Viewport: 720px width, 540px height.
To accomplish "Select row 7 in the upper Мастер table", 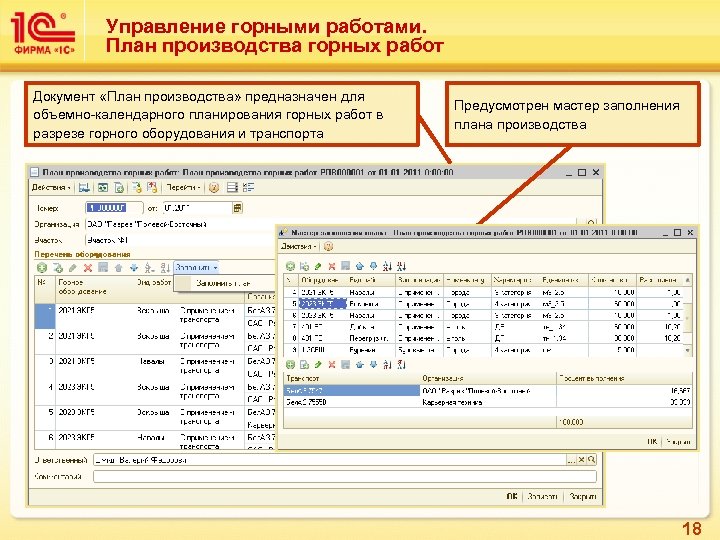I will pyautogui.click(x=484, y=327).
